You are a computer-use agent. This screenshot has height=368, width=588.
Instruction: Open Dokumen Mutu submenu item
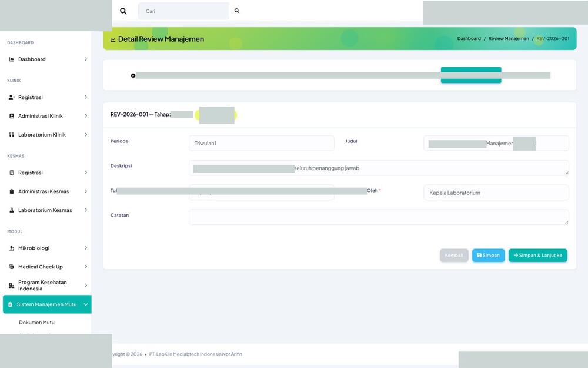36,323
